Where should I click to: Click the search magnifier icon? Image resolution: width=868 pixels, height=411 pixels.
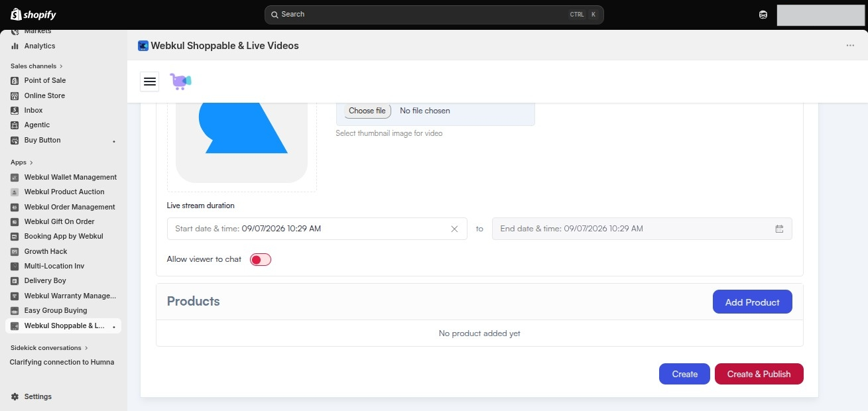pos(275,15)
